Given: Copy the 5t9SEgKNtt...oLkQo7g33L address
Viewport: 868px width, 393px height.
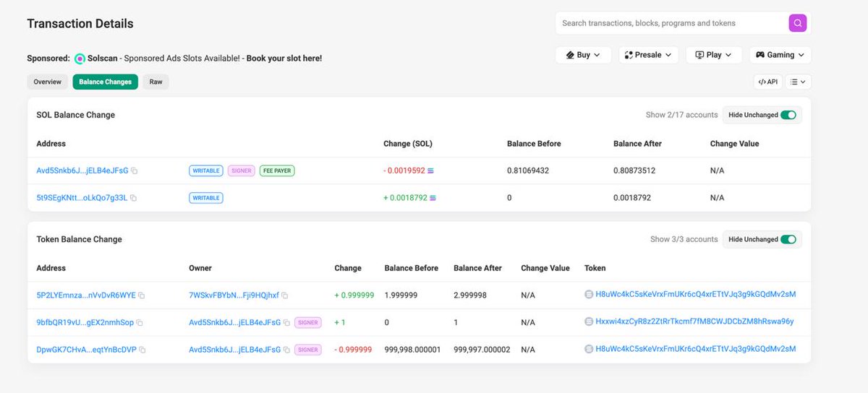Looking at the screenshot, I should 133,198.
